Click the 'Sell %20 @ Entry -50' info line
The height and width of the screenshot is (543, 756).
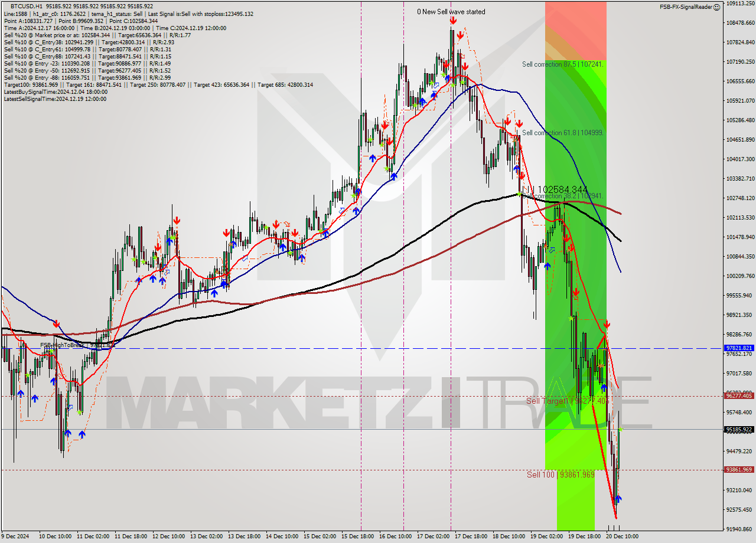click(87, 70)
